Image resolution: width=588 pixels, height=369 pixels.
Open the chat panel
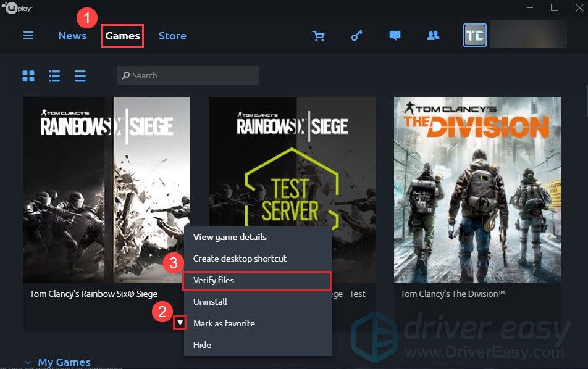tap(395, 36)
